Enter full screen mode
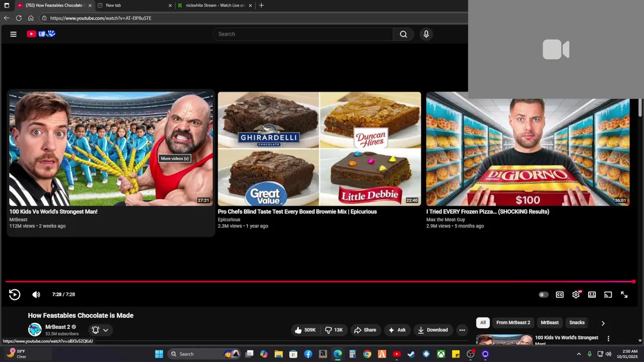Image resolution: width=644 pixels, height=362 pixels. click(624, 295)
